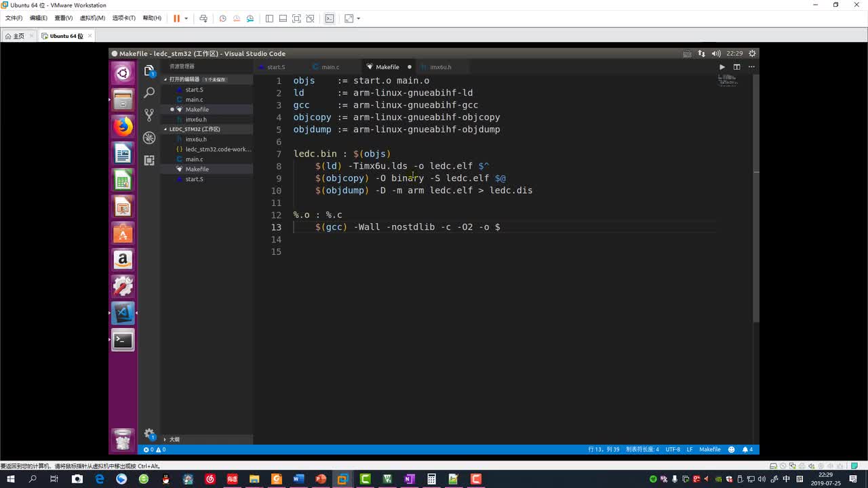Open the VMware power options dropdown arrow
868x488 pixels.
pos(186,18)
